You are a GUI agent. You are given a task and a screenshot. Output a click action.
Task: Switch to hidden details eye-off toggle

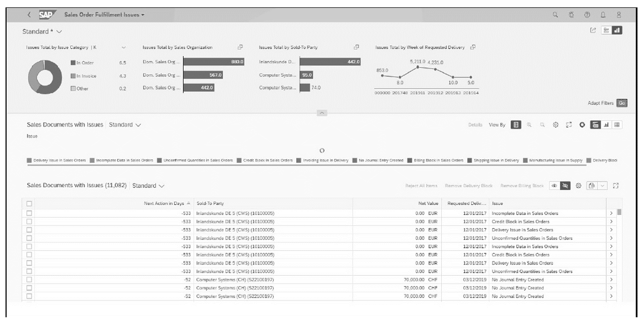tap(565, 186)
